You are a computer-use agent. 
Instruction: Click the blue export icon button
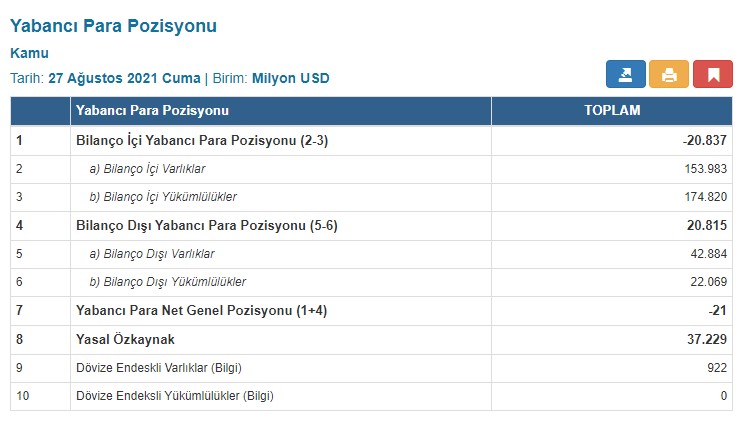click(x=625, y=75)
